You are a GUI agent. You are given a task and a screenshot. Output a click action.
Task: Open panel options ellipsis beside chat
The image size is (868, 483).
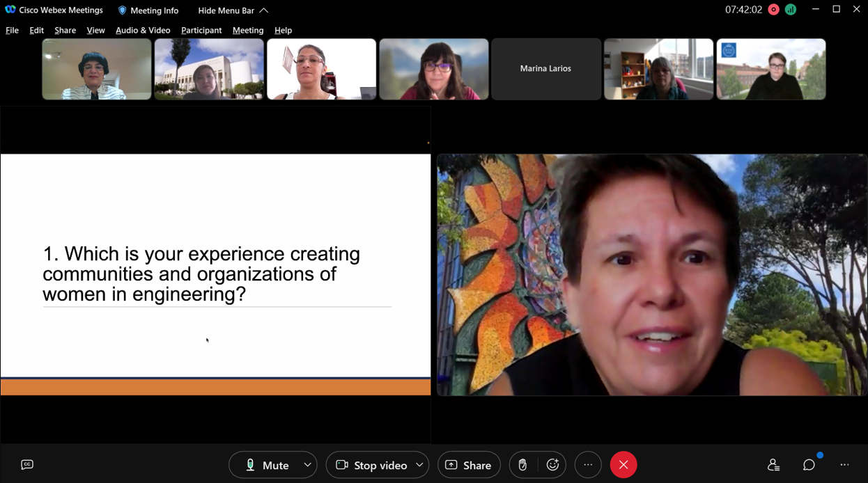tap(844, 465)
